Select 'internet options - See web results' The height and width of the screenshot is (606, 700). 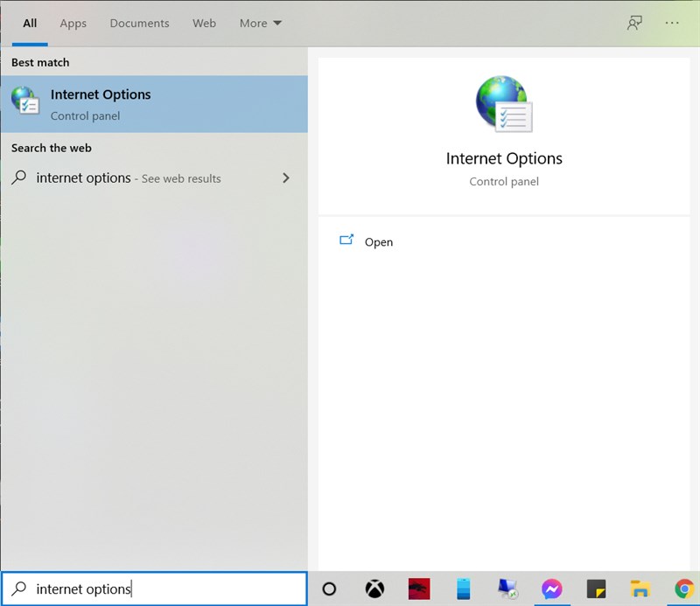point(154,178)
